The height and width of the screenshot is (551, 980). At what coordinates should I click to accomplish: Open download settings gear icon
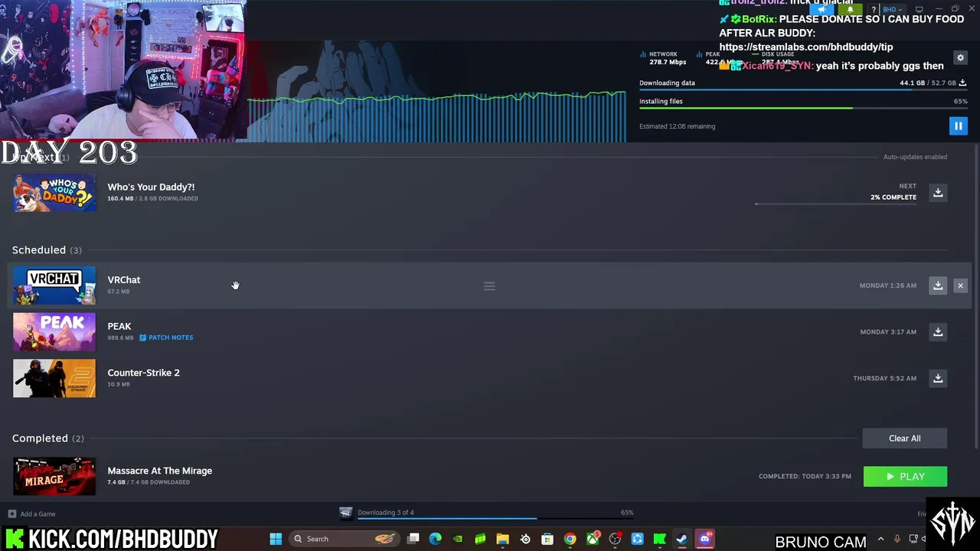pos(960,57)
